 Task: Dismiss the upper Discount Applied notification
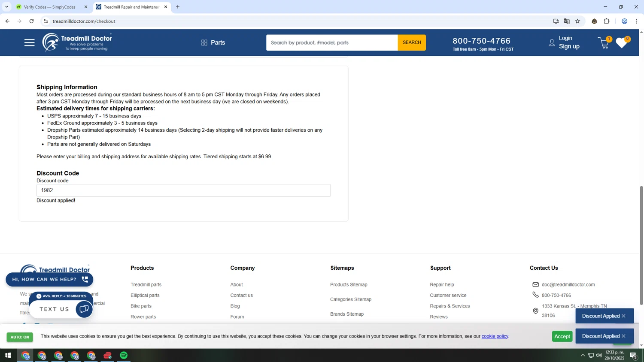point(623,316)
